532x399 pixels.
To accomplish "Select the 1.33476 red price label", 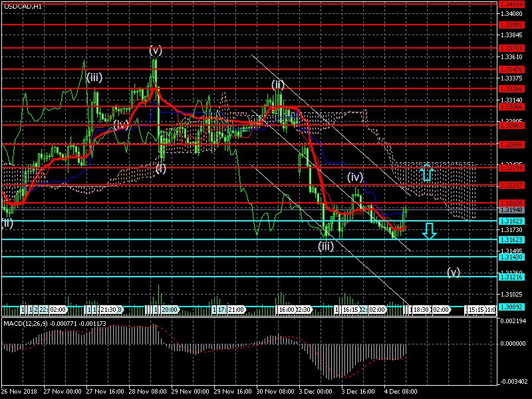I will 511,70.
